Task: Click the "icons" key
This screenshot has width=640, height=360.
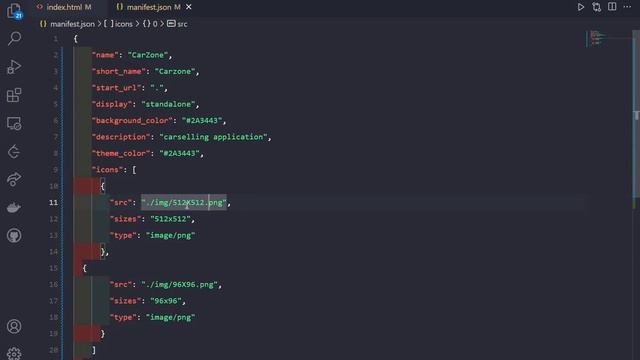Action: [108, 169]
